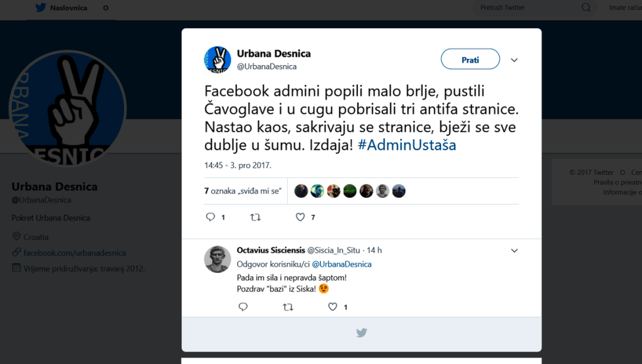Open the options chevron on the reply tweet
Viewport: 642px width, 364px height.
click(x=514, y=251)
